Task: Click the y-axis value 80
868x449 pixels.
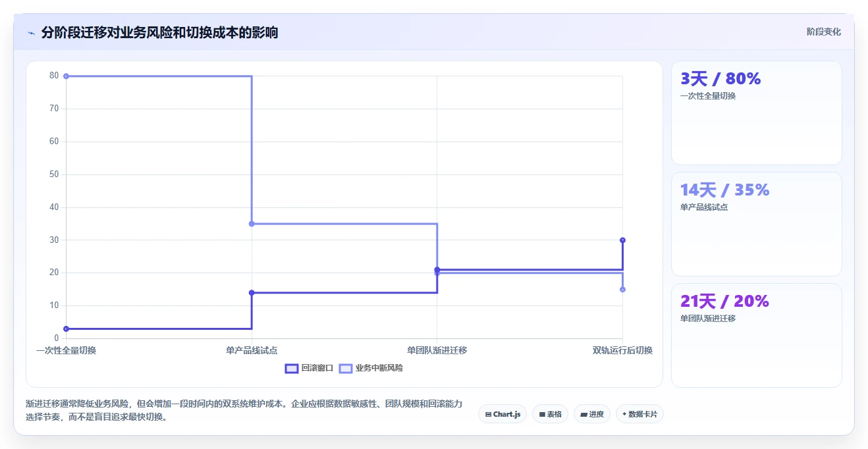Action: click(x=54, y=76)
